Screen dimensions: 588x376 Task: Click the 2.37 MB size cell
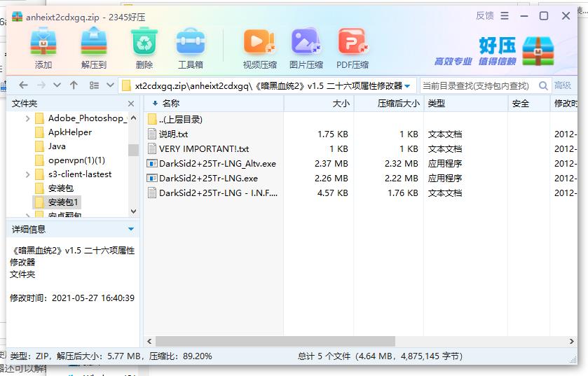(x=331, y=164)
